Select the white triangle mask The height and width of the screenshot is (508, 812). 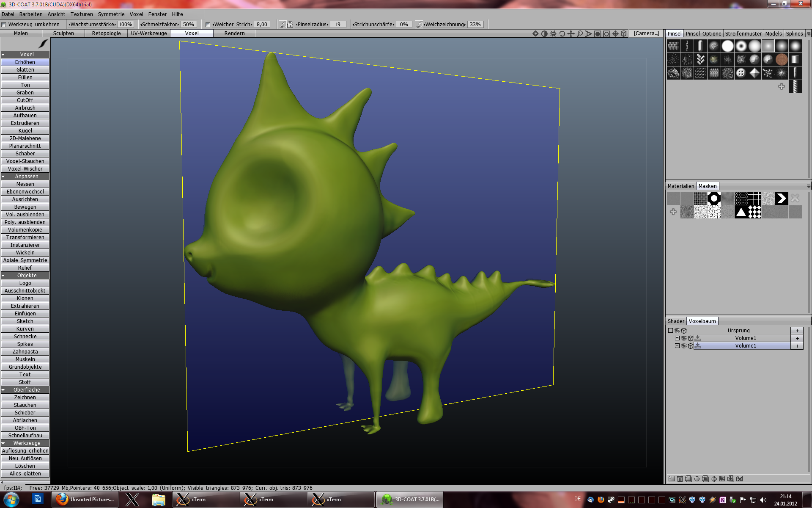(x=741, y=212)
